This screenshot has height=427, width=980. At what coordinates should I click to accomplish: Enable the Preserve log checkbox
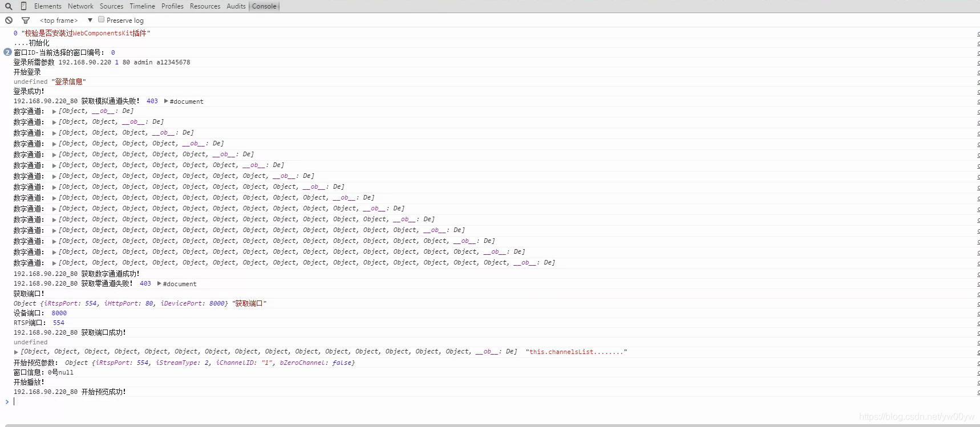click(x=101, y=19)
